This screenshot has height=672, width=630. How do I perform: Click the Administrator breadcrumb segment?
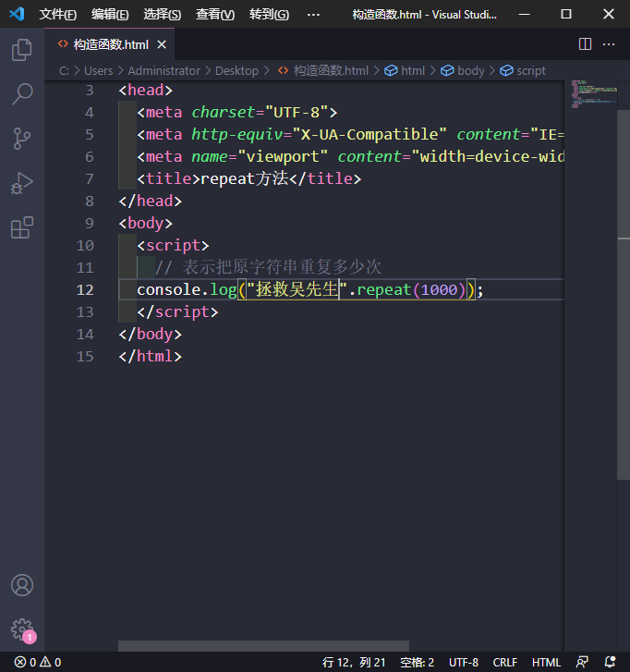[164, 71]
